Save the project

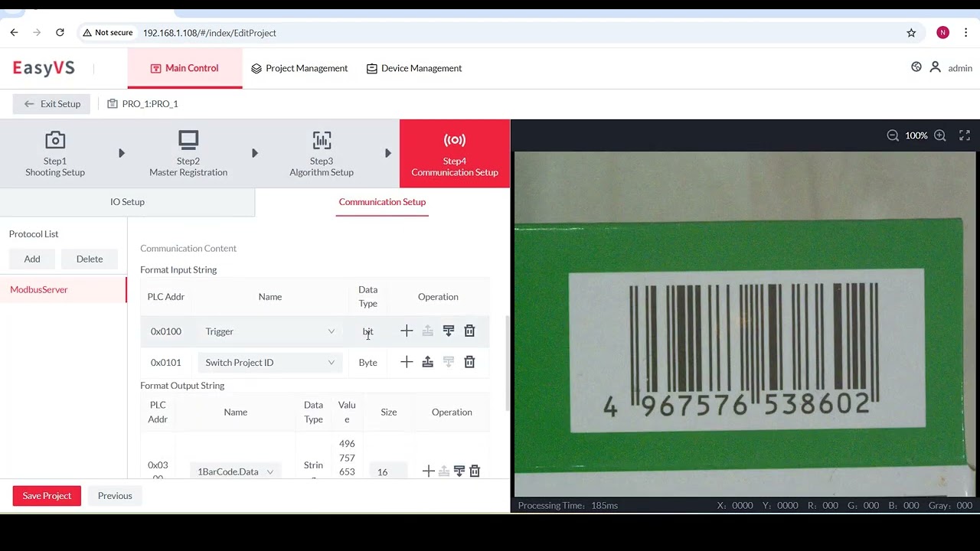pyautogui.click(x=47, y=496)
